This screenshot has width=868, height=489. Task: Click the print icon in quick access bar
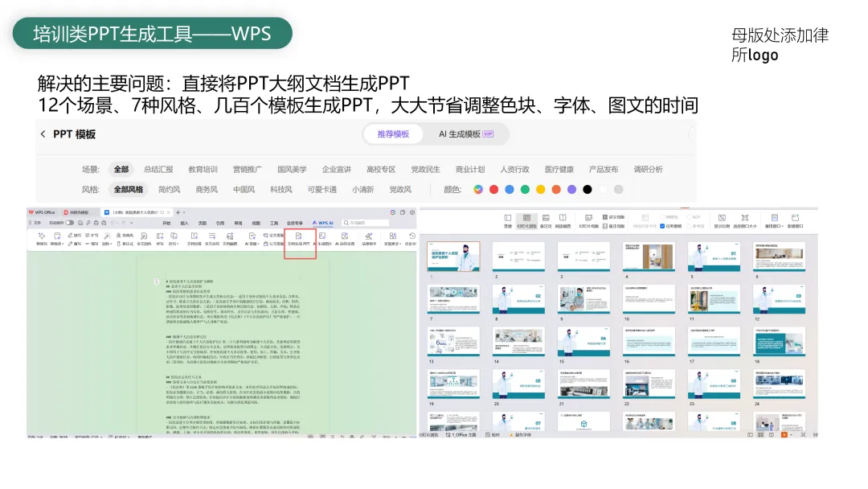(96, 223)
